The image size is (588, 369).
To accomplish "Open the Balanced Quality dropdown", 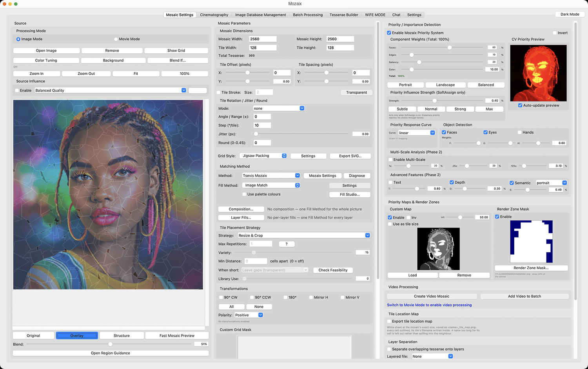I will [x=111, y=90].
